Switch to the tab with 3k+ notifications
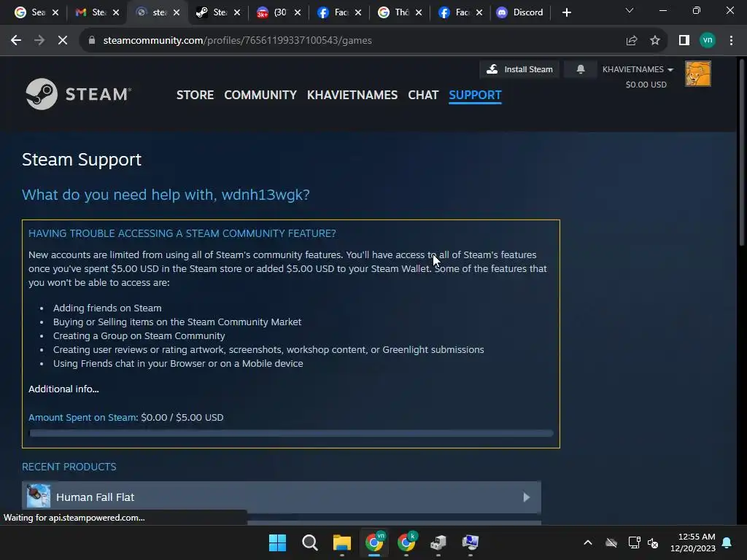This screenshot has height=560, width=747. 279,13
